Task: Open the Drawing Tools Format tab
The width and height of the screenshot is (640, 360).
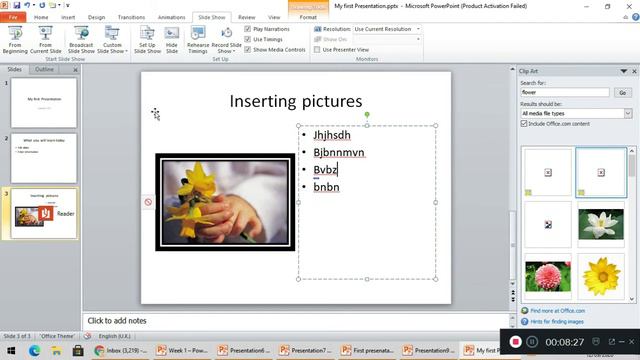Action: (x=308, y=17)
